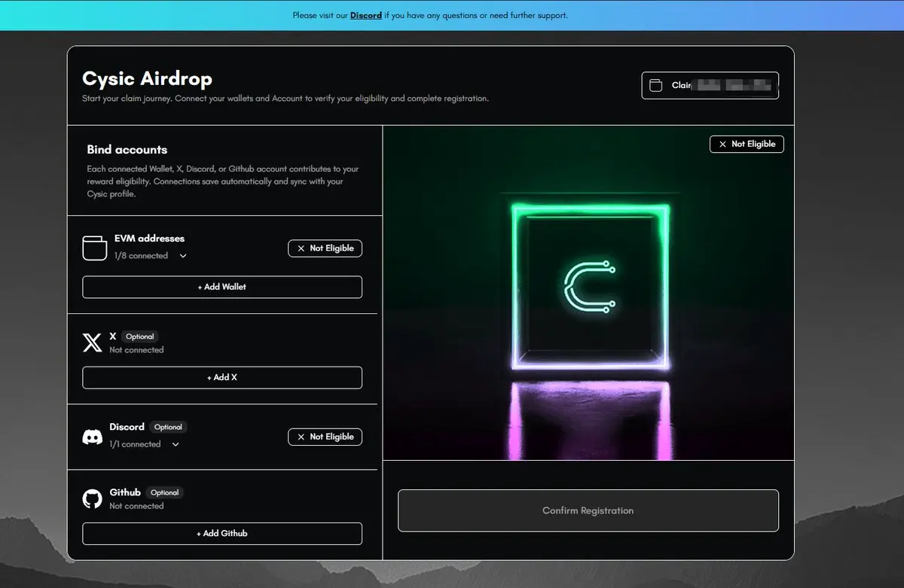Click the Bind accounts heading

point(127,150)
